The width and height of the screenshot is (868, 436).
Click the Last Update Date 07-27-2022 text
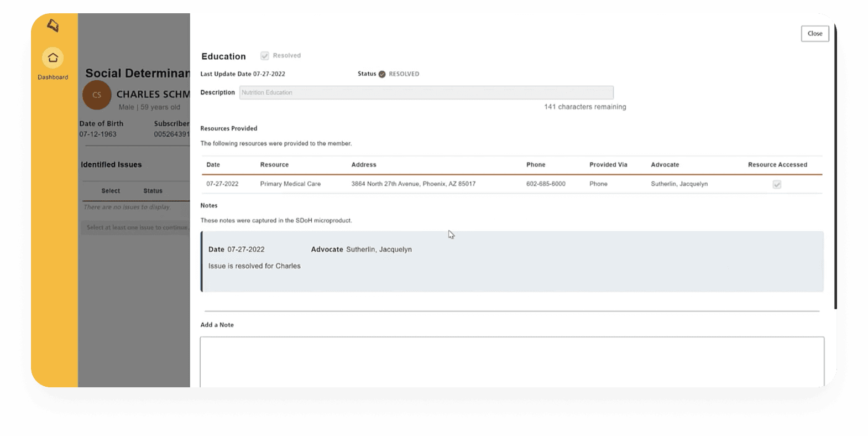tap(243, 74)
